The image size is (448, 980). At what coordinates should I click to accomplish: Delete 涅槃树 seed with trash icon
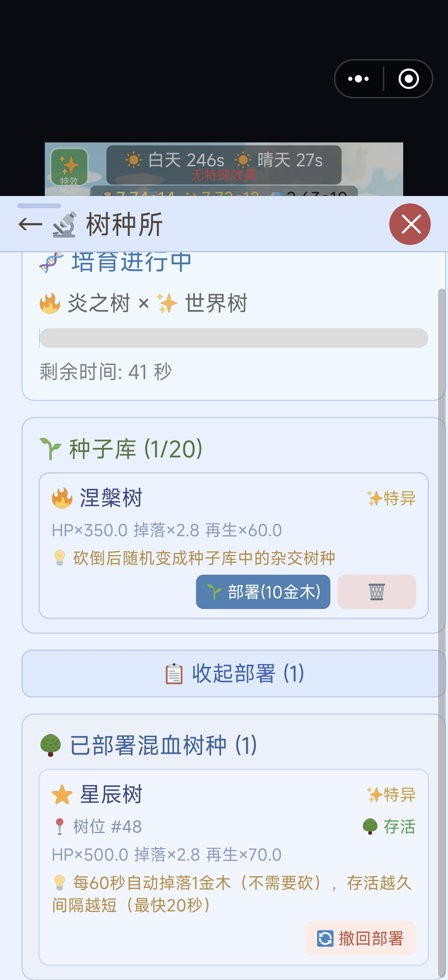coord(377,592)
